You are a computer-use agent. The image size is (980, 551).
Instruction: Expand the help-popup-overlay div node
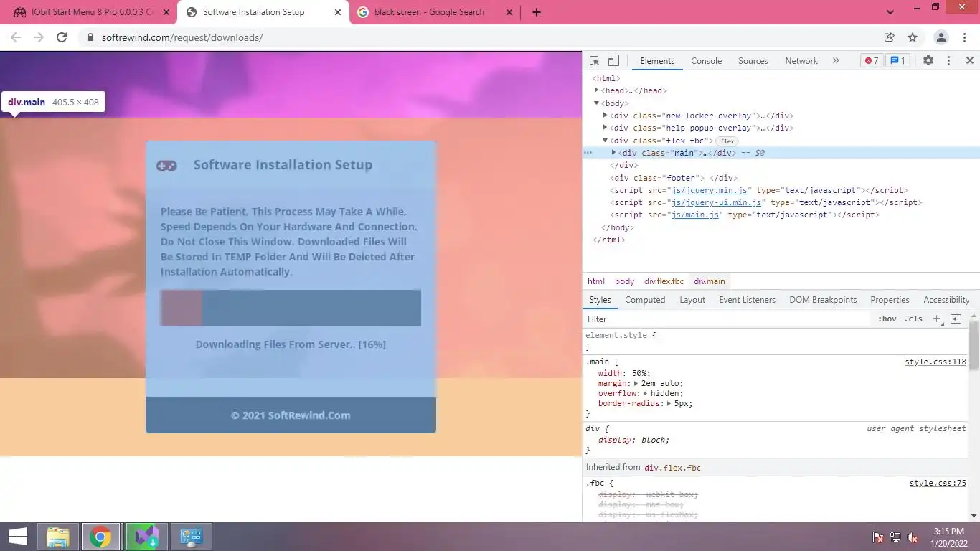(606, 128)
